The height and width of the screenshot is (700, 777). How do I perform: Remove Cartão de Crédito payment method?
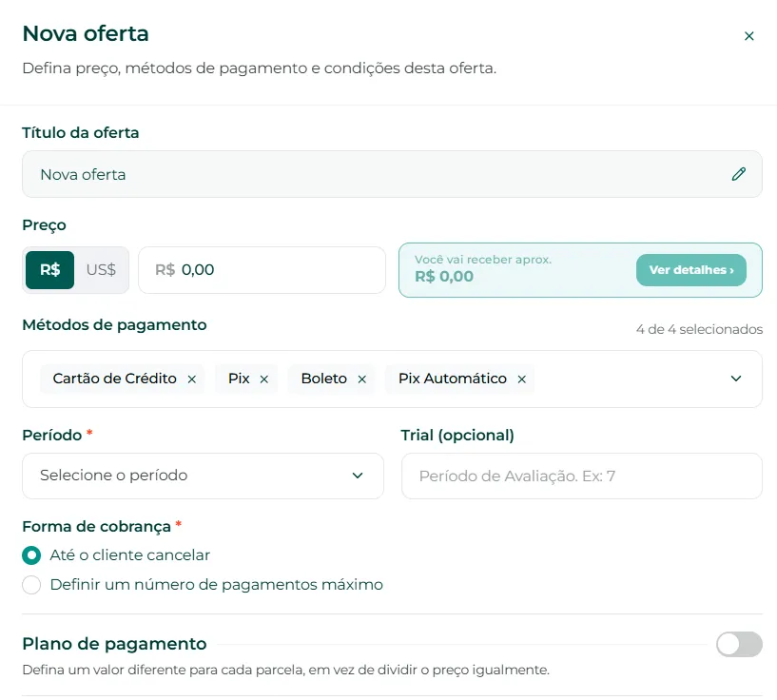click(192, 379)
